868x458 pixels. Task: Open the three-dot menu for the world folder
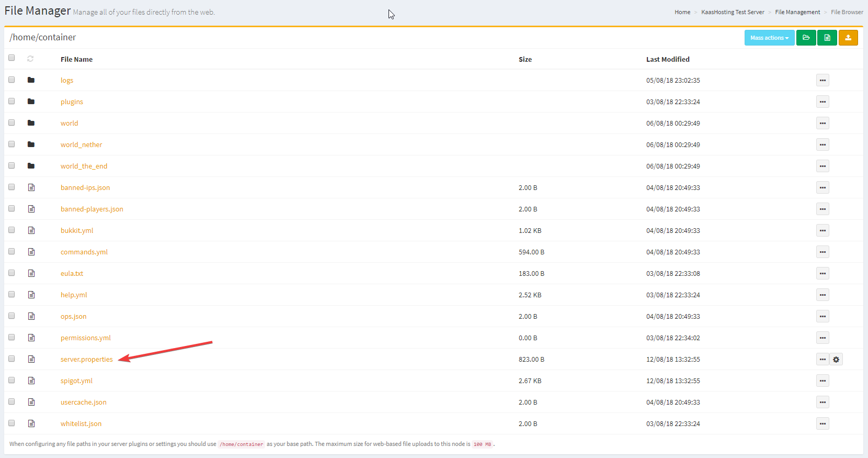pos(823,124)
